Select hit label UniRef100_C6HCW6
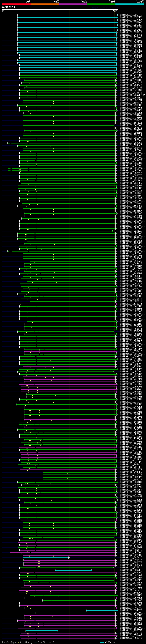This screenshot has width=146, height=644. [x=131, y=387]
